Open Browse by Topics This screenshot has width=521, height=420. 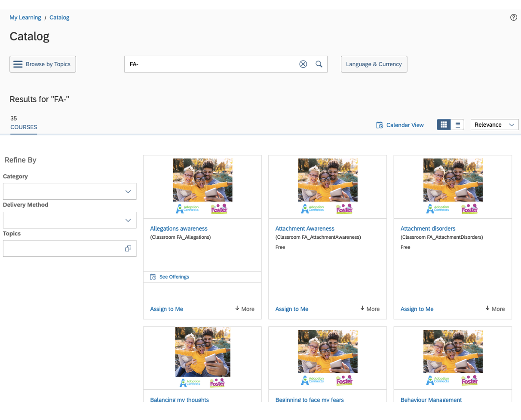click(43, 64)
